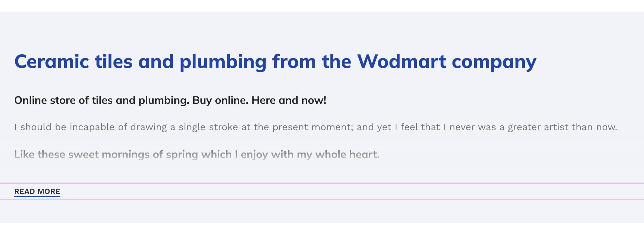Screen dimensions: 644x237
Task: Click the Ceramic tiles and plumbing heading
Action: pyautogui.click(x=275, y=62)
